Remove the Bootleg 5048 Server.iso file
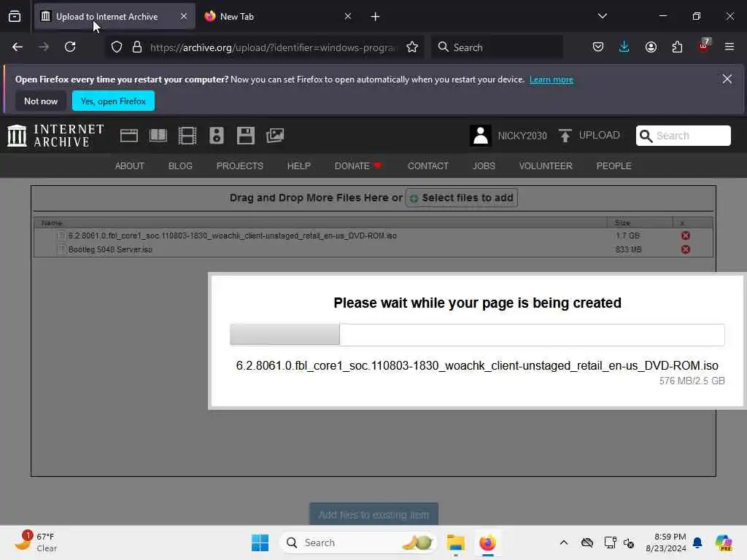 pyautogui.click(x=686, y=249)
